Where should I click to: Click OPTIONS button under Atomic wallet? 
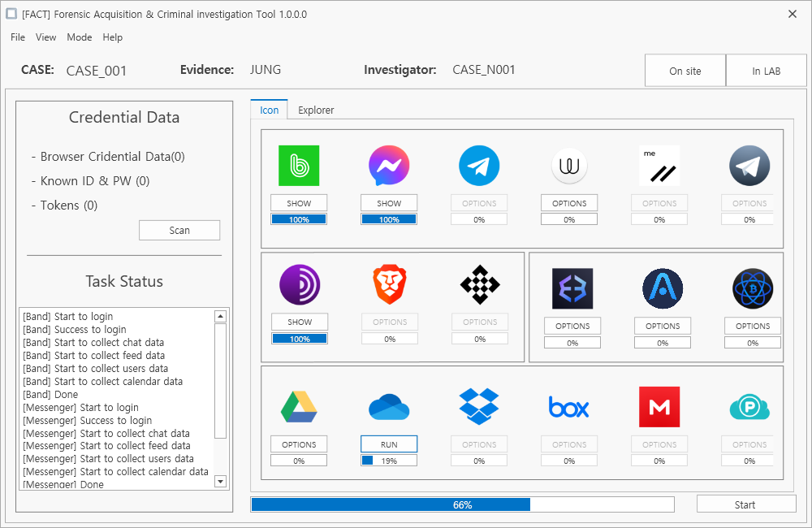tap(663, 326)
